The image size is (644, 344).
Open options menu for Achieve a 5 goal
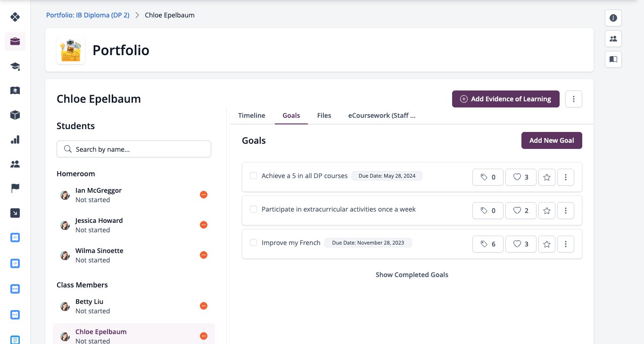click(x=566, y=177)
